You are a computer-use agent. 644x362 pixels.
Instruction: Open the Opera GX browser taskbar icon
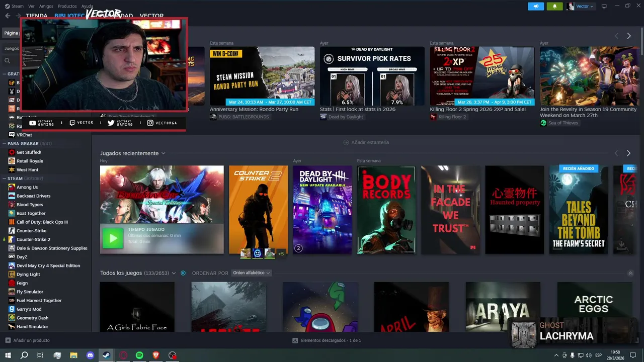click(x=123, y=355)
